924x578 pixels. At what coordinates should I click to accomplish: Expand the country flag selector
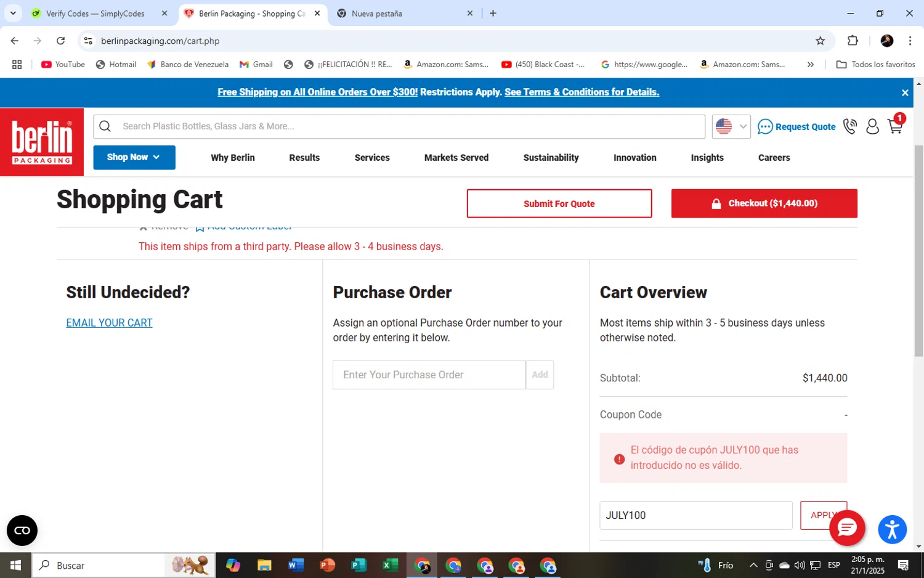pyautogui.click(x=731, y=126)
